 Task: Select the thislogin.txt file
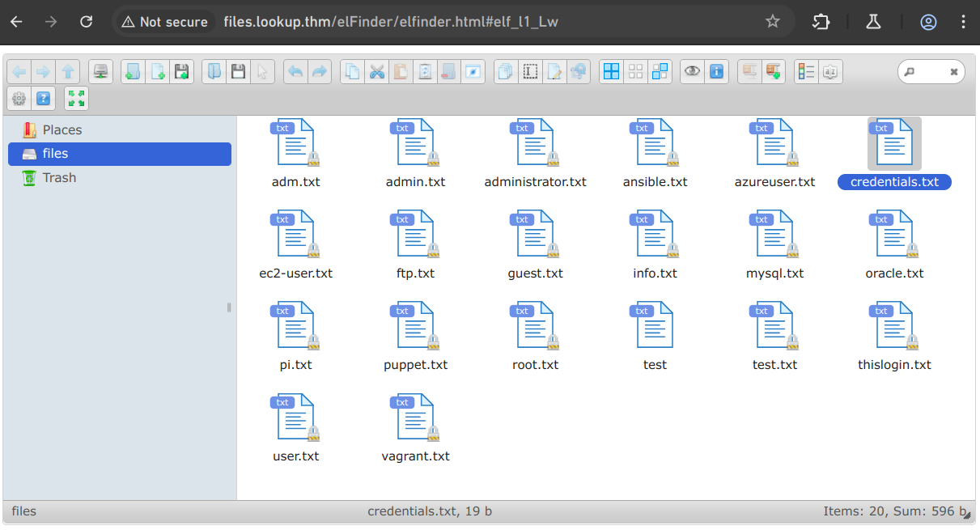coord(894,337)
